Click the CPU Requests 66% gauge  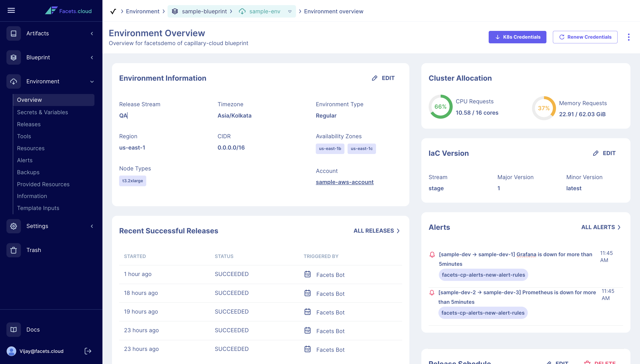(x=440, y=107)
